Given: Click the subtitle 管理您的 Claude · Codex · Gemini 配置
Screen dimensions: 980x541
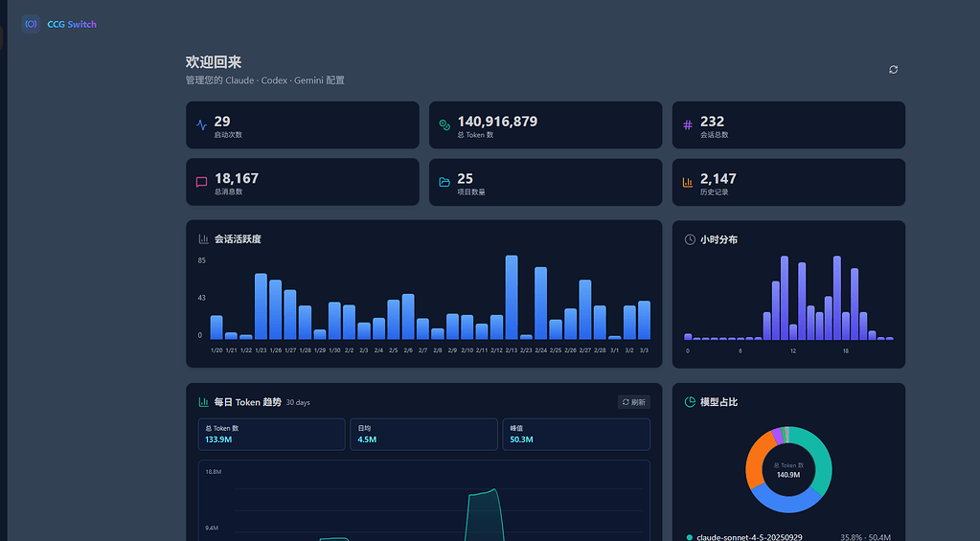Looking at the screenshot, I should (x=265, y=80).
